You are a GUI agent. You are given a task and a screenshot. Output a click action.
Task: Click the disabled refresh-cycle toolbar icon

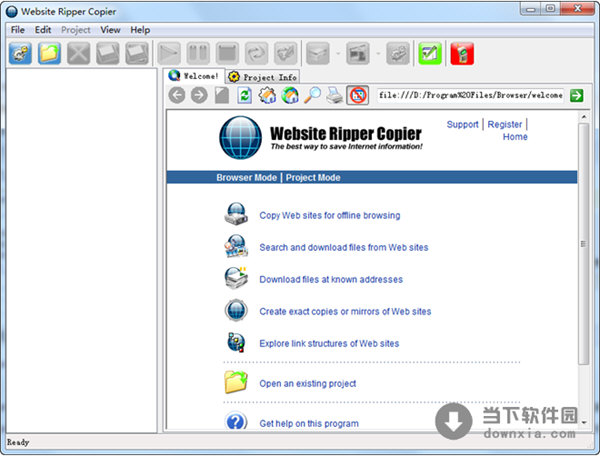pyautogui.click(x=256, y=53)
